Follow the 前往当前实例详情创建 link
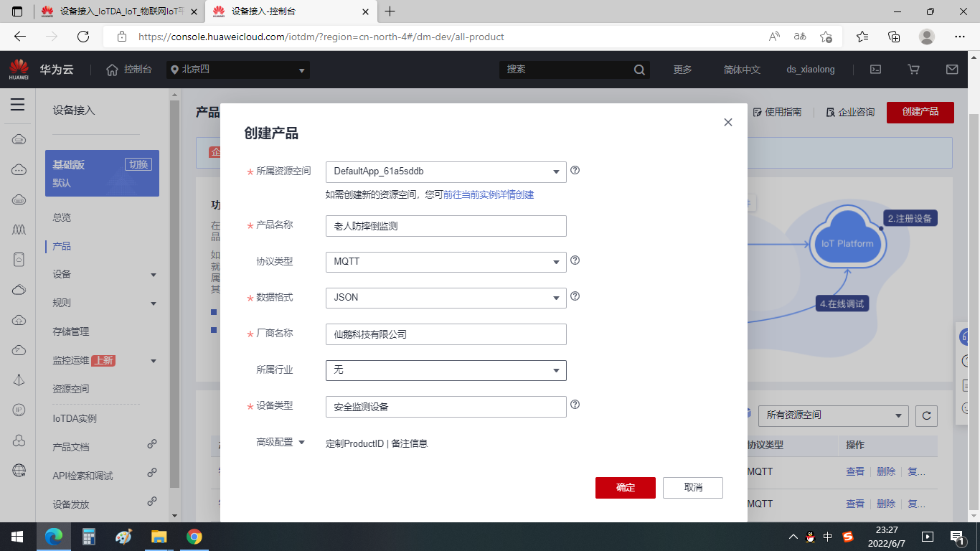The width and height of the screenshot is (980, 551). tap(489, 195)
